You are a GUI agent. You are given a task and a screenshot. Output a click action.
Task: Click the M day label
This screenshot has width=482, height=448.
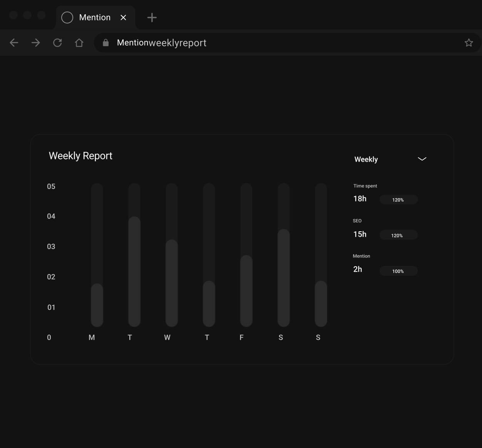coord(92,337)
